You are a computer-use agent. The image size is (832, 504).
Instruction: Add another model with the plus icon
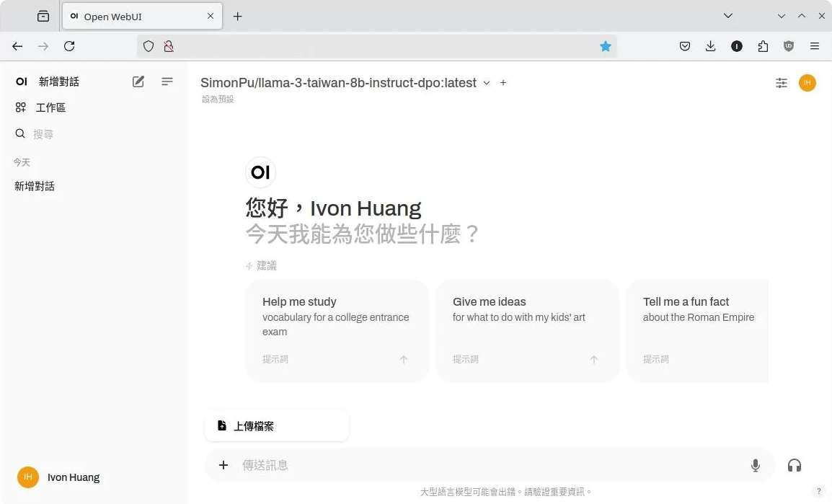pyautogui.click(x=503, y=83)
